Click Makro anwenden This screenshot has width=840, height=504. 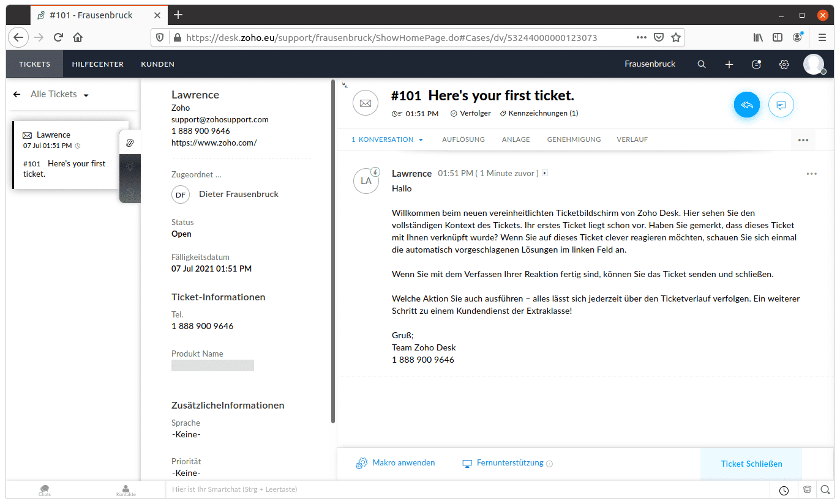click(396, 463)
